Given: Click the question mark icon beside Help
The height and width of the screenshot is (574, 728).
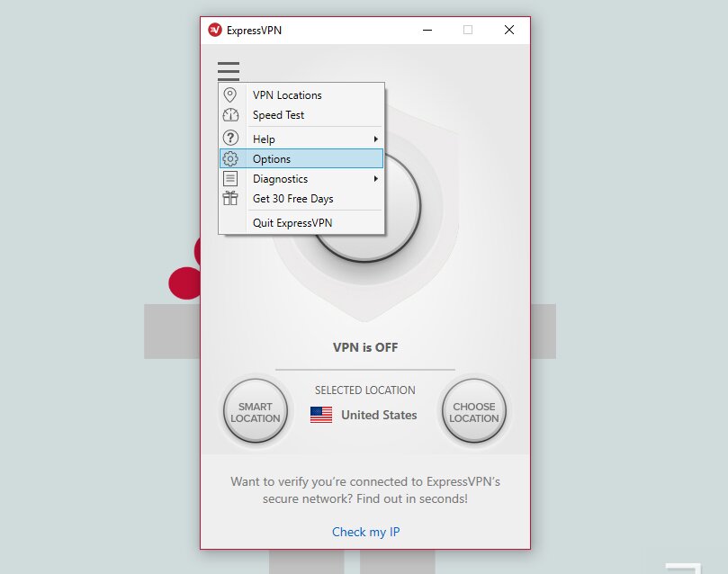Looking at the screenshot, I should click(230, 138).
